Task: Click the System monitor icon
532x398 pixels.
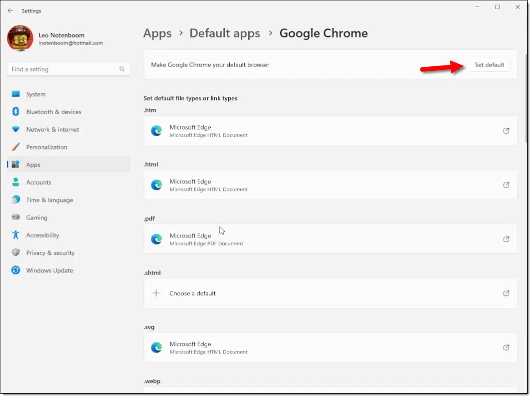Action: [16, 94]
